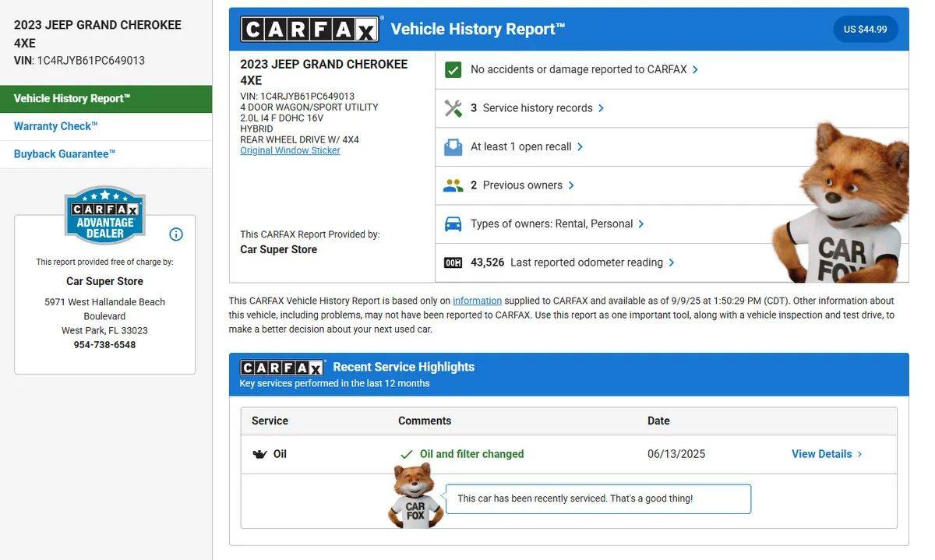Expand Last reported odometer reading chevron
This screenshot has width=935, height=560.
(x=672, y=262)
